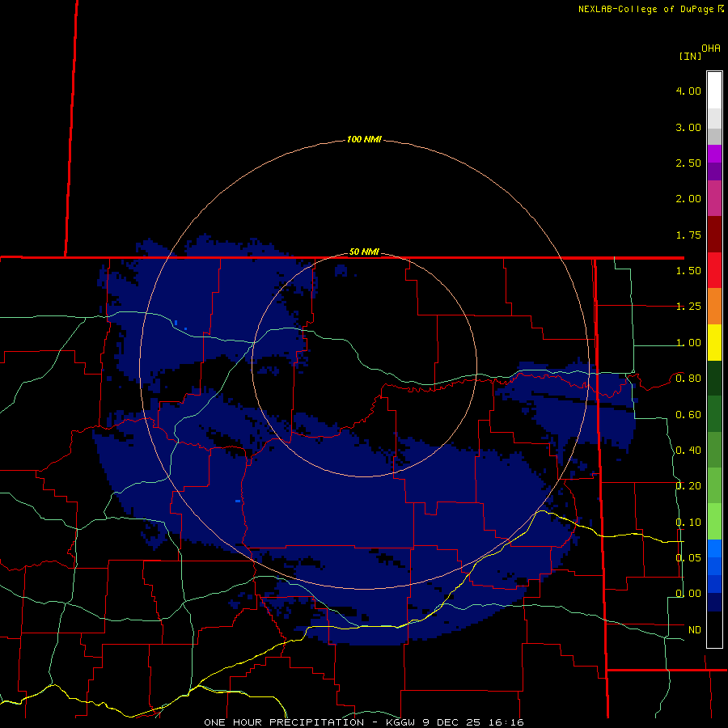Image resolution: width=728 pixels, height=728 pixels.
Task: Click the 0.10 legend value
Action: pyautogui.click(x=688, y=523)
